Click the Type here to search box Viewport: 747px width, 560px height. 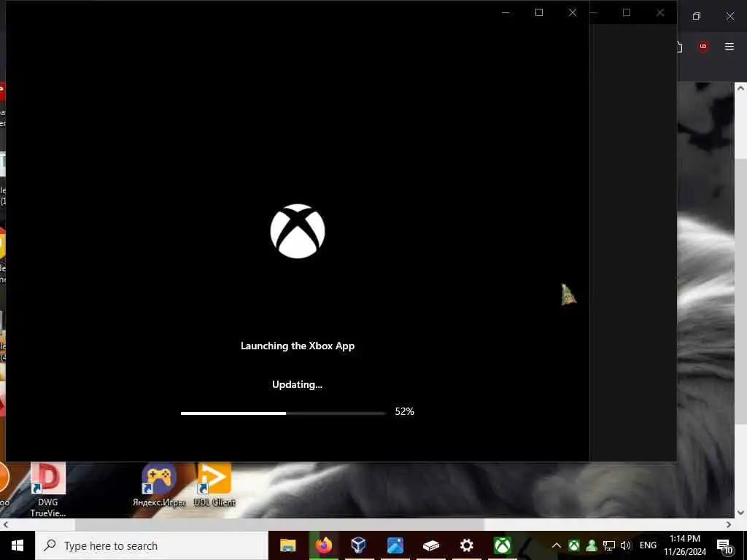pyautogui.click(x=152, y=545)
